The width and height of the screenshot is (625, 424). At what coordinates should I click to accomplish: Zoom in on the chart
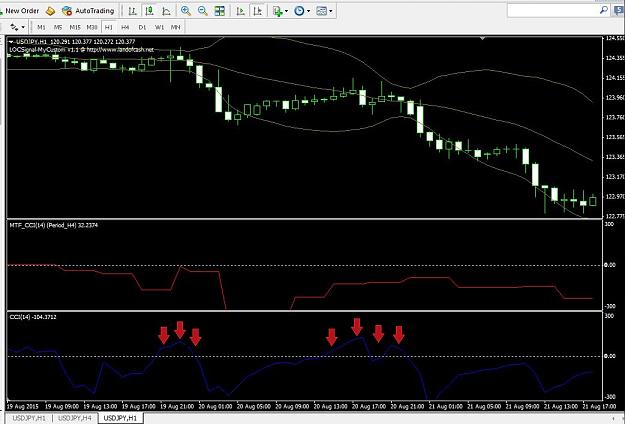coord(186,11)
